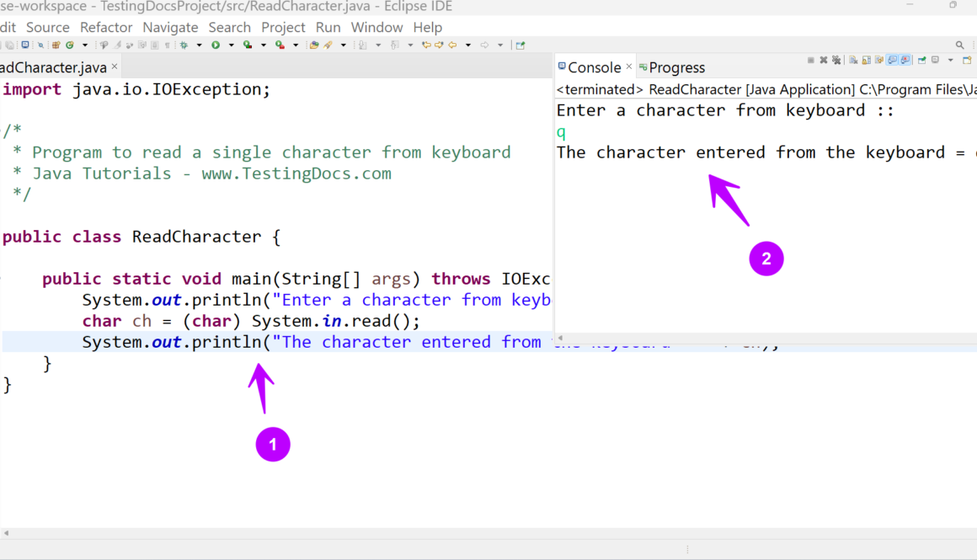Click the Debug bug icon in toolbar
Viewport: 977px width, 560px height.
click(184, 45)
